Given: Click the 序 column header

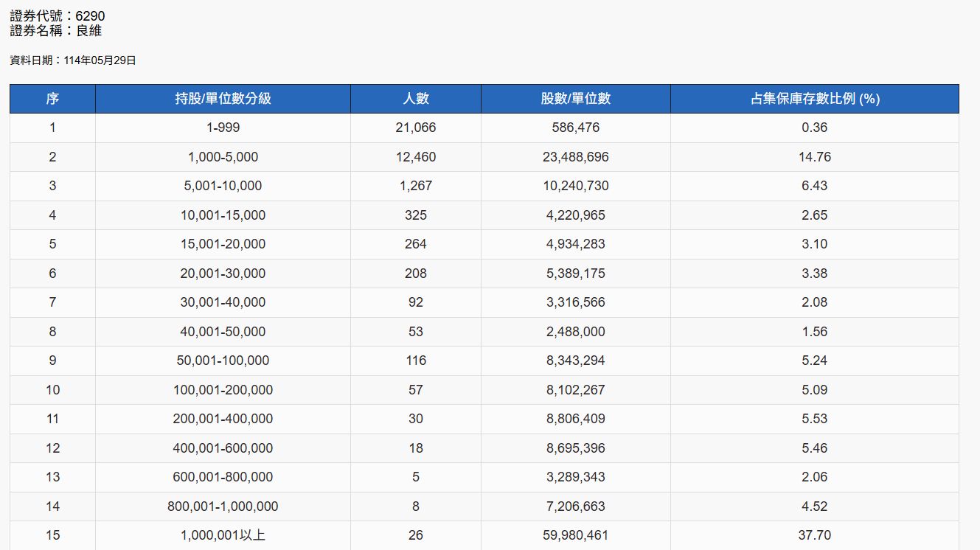Looking at the screenshot, I should pyautogui.click(x=52, y=99).
